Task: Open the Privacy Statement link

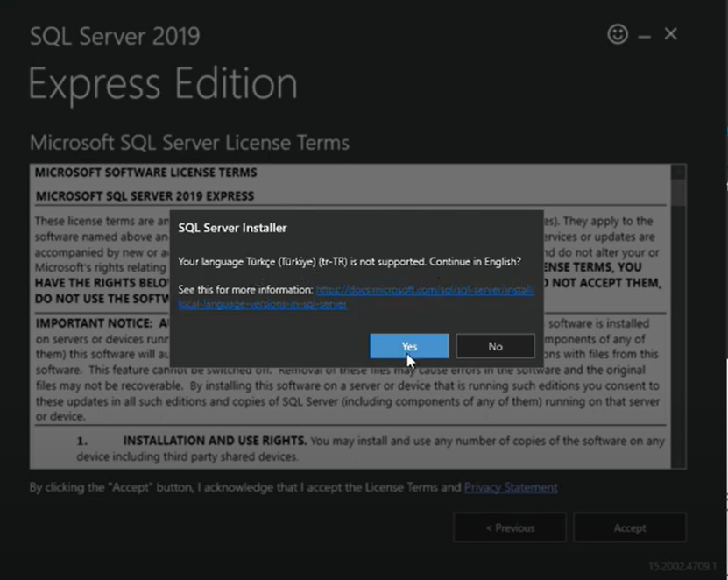Action: (511, 487)
